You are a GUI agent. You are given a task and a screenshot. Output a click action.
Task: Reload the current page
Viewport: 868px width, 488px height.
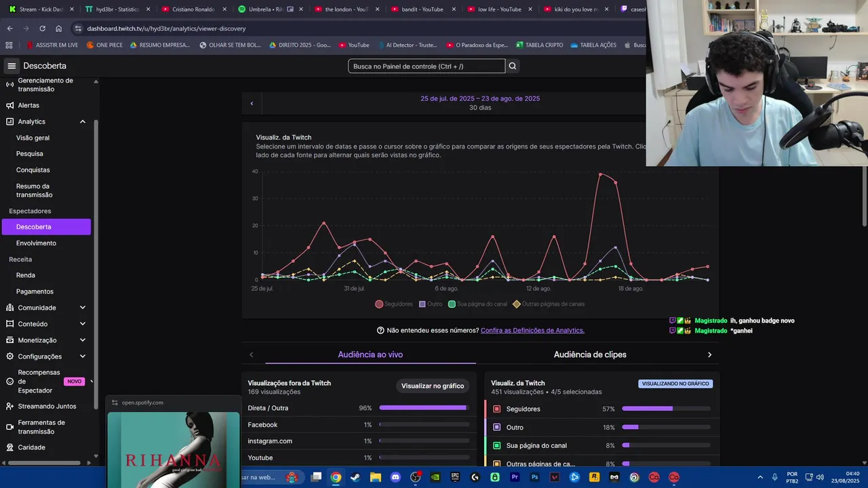(x=42, y=28)
